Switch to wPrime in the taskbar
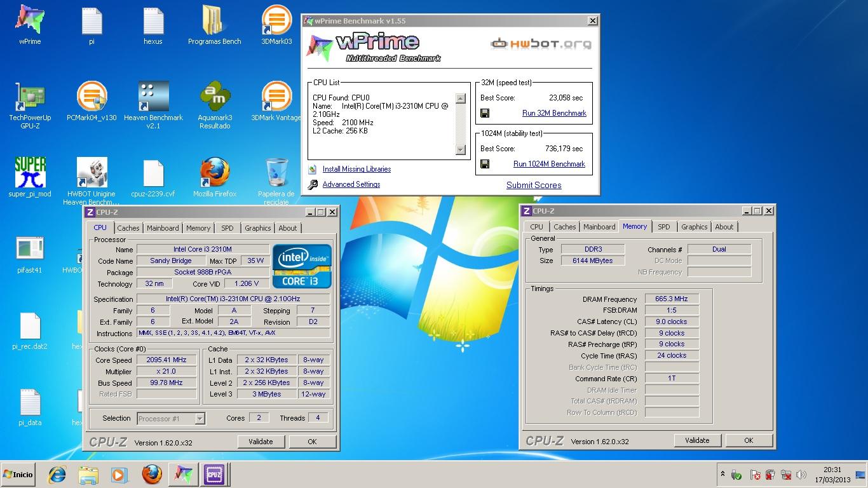The width and height of the screenshot is (868, 488). tap(184, 475)
